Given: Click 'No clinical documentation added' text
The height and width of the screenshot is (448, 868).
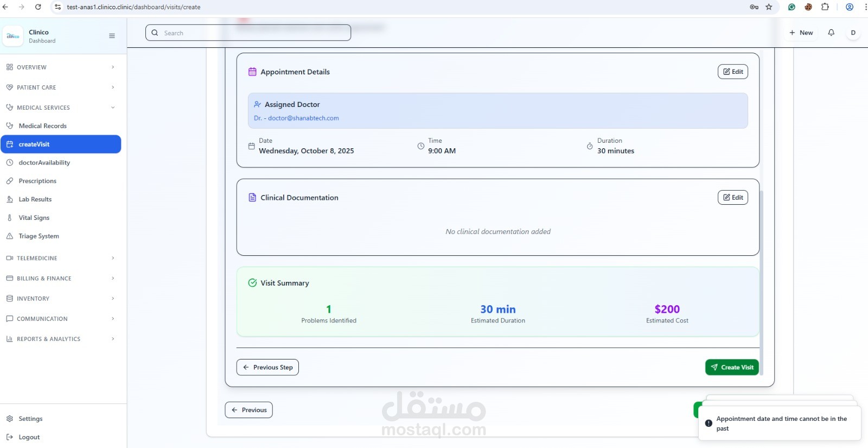Looking at the screenshot, I should [498, 231].
